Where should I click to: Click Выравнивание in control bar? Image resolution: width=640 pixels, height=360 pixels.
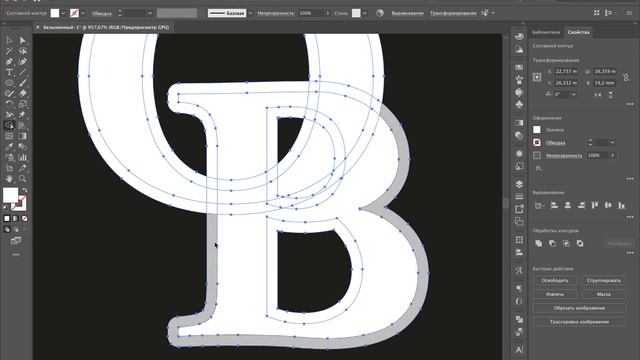407,13
